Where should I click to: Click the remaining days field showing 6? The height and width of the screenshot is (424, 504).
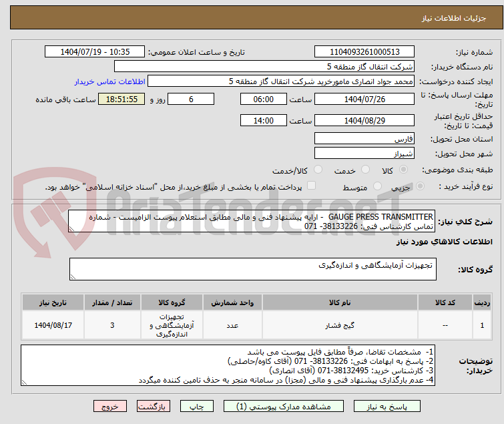(191, 99)
